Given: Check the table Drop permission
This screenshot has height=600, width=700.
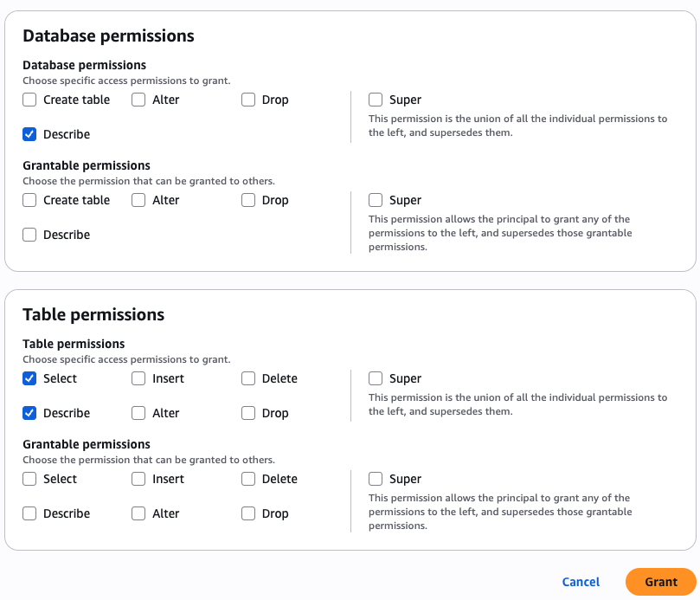Looking at the screenshot, I should pyautogui.click(x=248, y=413).
